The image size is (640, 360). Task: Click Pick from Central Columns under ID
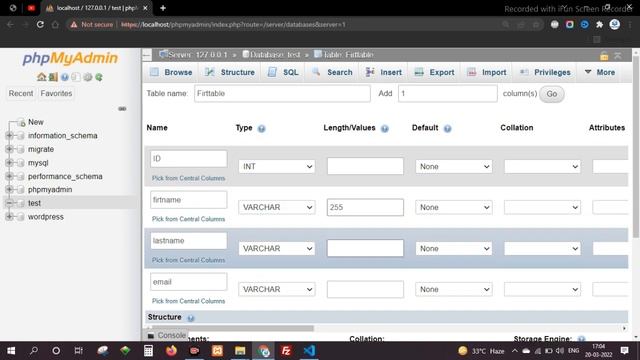pyautogui.click(x=189, y=178)
